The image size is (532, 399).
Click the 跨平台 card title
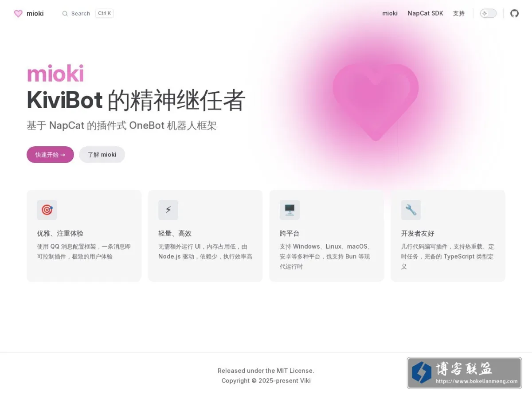pos(289,233)
